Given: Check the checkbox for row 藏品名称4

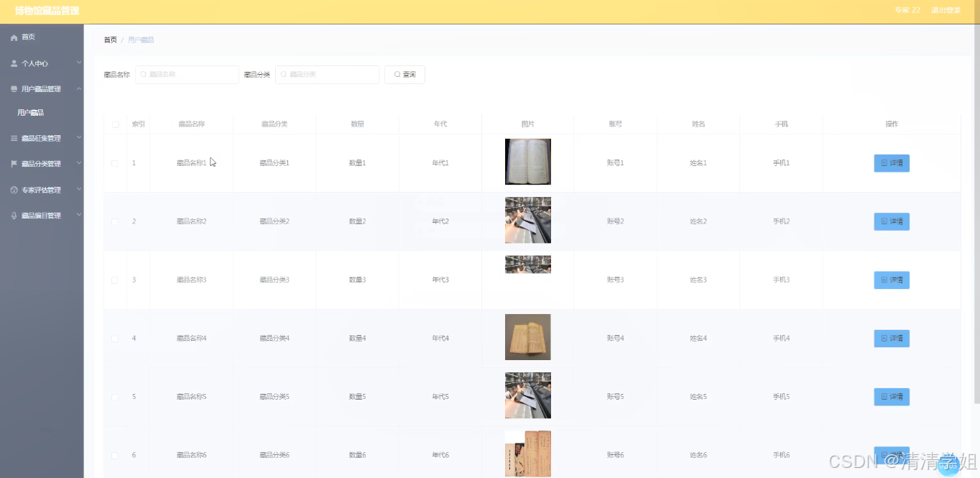Looking at the screenshot, I should pos(116,338).
